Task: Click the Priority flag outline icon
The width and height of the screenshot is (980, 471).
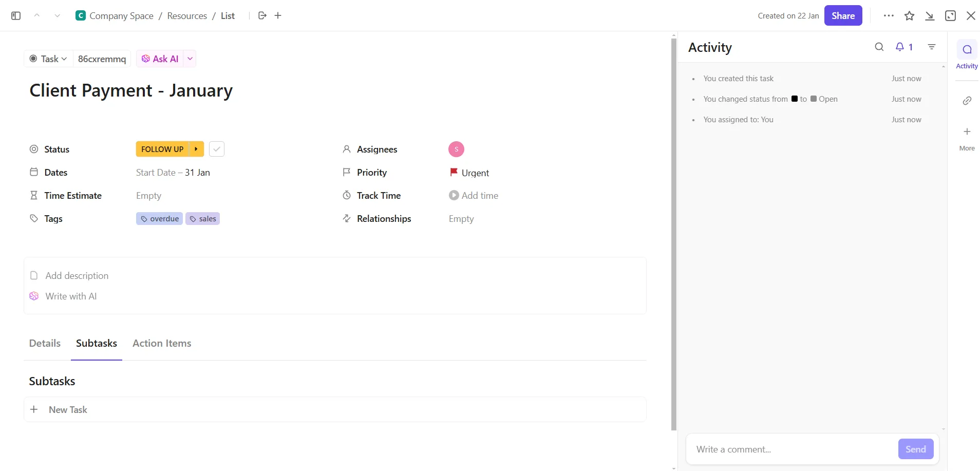Action: tap(347, 172)
